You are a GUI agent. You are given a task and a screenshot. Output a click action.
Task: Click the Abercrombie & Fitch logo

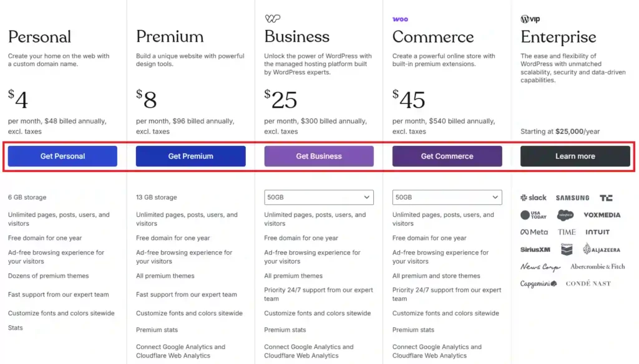(x=597, y=267)
